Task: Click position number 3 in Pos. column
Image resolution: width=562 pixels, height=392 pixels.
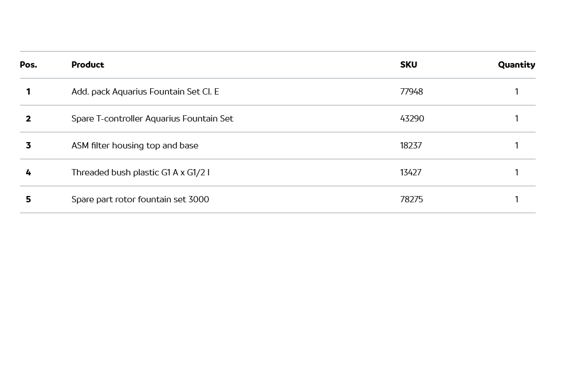Action: [x=28, y=146]
